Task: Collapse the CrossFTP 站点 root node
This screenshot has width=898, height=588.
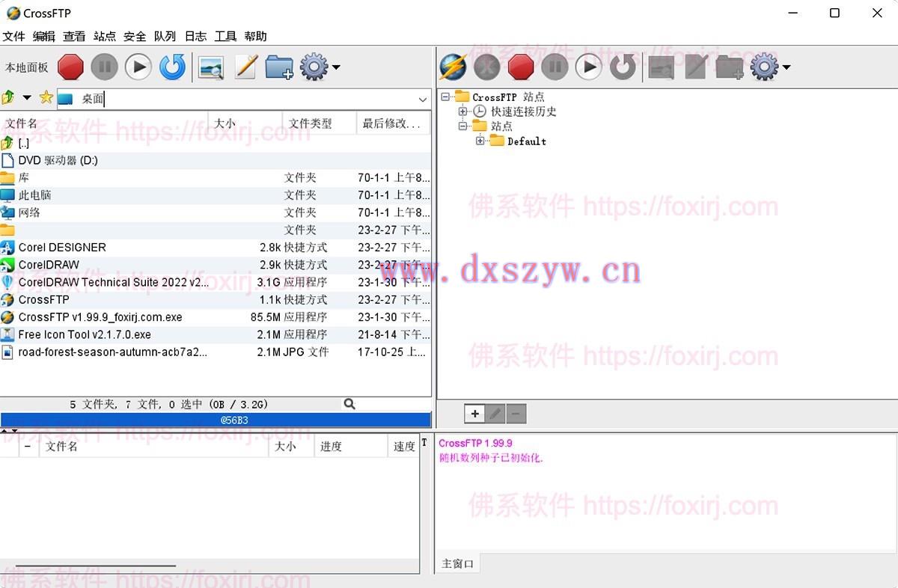Action: coord(446,97)
